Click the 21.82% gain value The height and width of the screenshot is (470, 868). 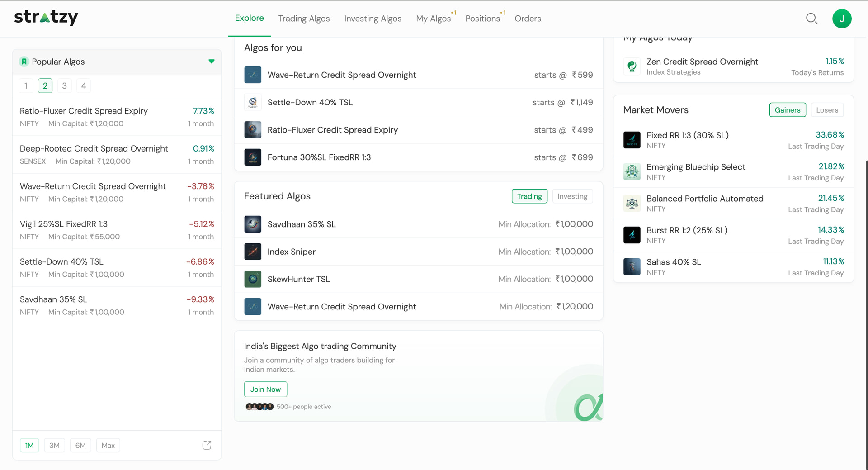(831, 166)
